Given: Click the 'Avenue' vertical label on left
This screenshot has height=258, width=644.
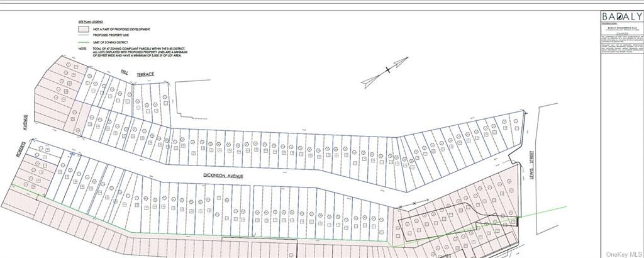Looking at the screenshot, I should (x=25, y=123).
